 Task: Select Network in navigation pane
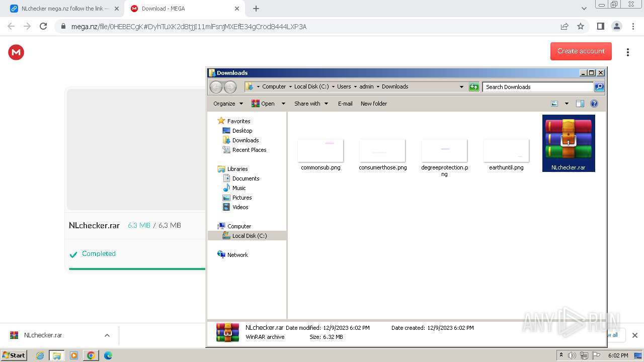pos(237,255)
